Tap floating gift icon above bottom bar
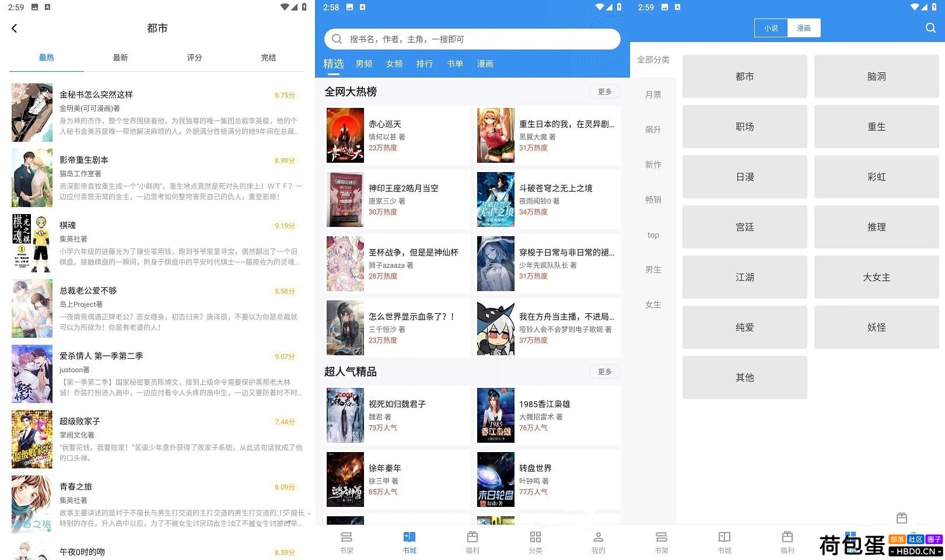The width and height of the screenshot is (945, 560). (902, 518)
